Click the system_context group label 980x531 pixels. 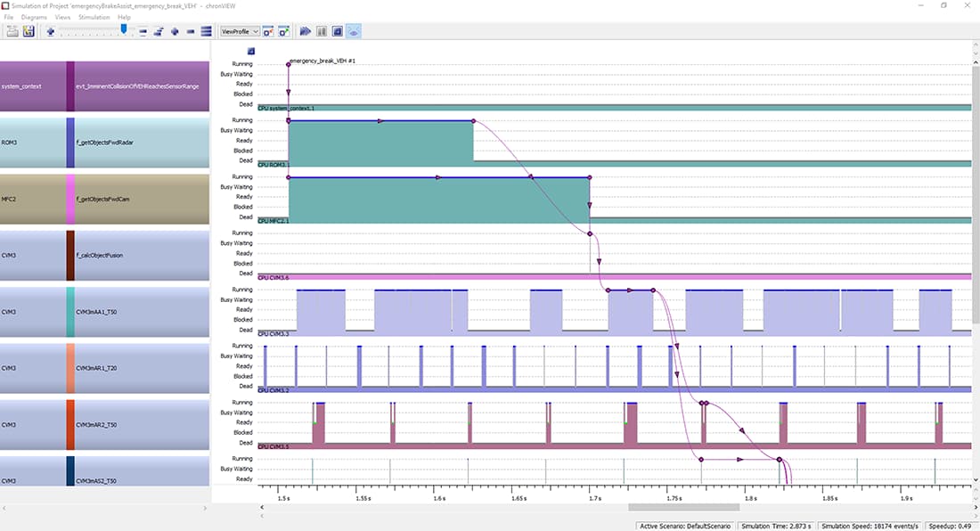tap(21, 86)
